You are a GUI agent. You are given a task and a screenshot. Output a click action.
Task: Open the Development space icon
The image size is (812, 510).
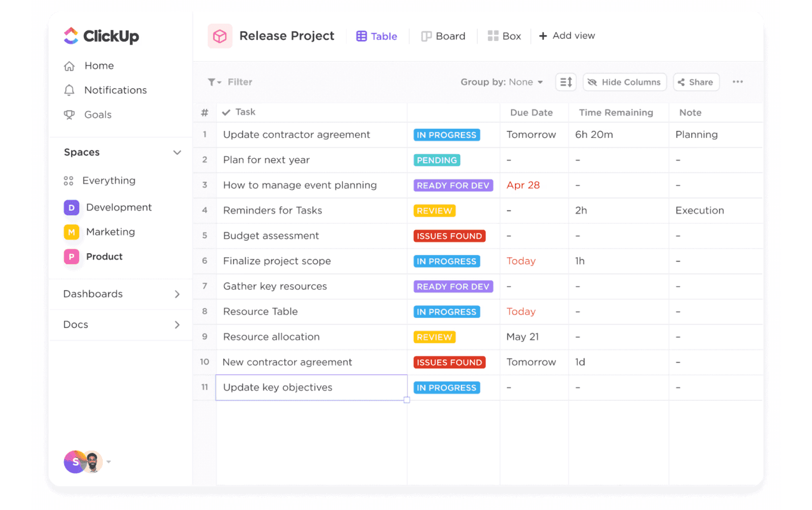click(71, 207)
